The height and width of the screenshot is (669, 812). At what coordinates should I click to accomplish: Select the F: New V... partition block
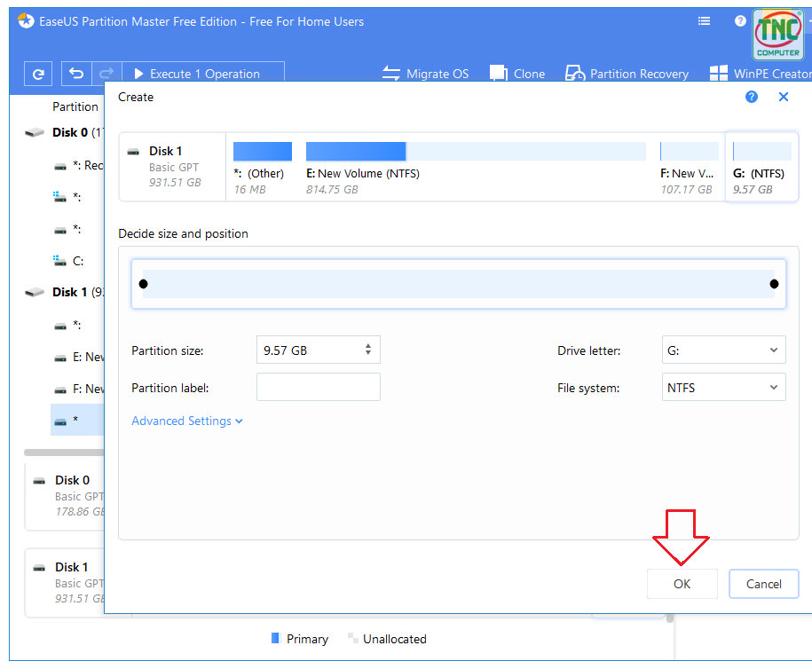point(690,167)
